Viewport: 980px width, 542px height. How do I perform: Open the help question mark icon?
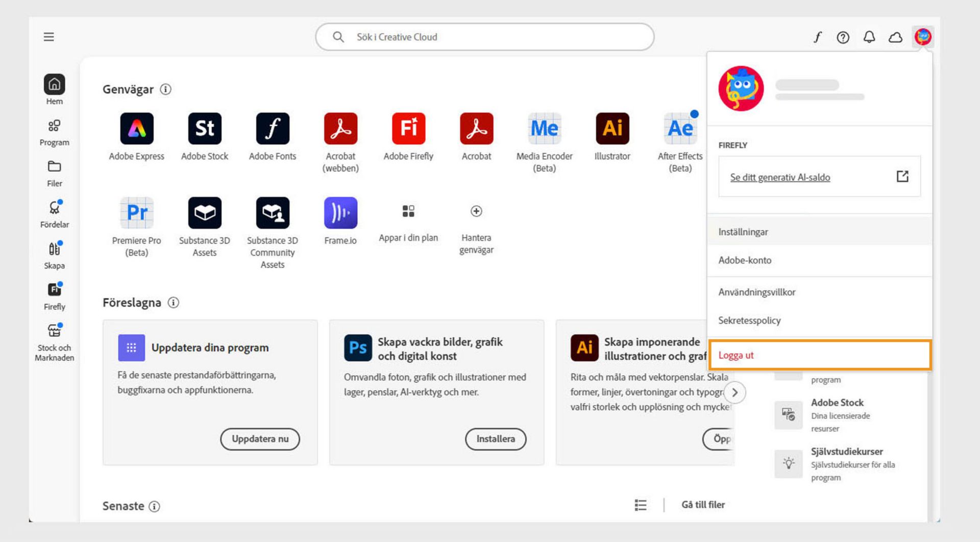[843, 37]
